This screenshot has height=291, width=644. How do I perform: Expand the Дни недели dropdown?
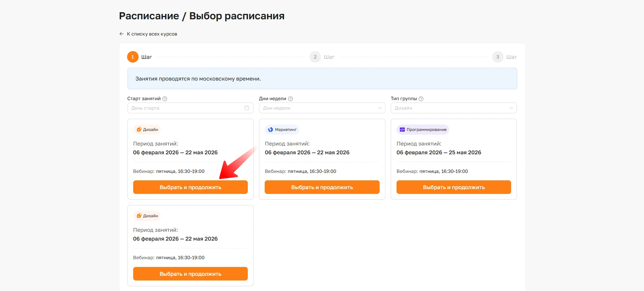pyautogui.click(x=322, y=108)
